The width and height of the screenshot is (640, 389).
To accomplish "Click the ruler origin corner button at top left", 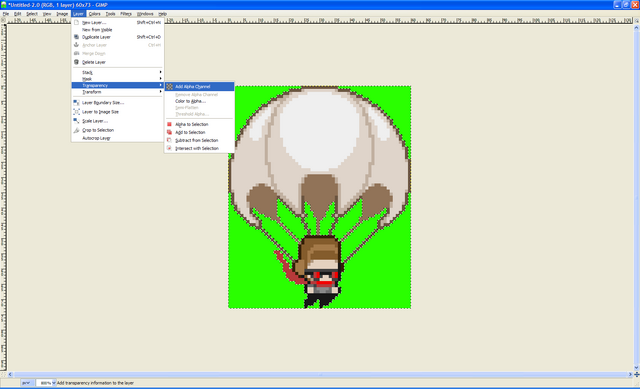I will pyautogui.click(x=3, y=20).
